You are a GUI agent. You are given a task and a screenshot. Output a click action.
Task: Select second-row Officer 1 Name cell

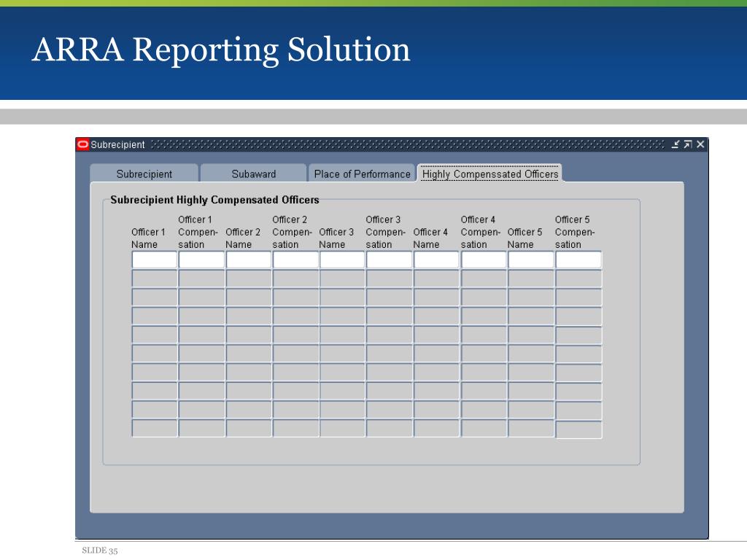(155, 279)
